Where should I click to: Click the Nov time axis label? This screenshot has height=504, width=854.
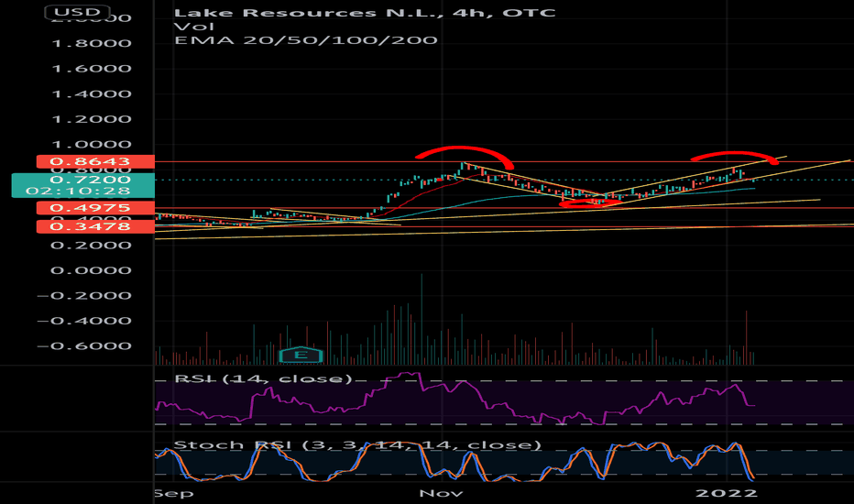pos(441,493)
